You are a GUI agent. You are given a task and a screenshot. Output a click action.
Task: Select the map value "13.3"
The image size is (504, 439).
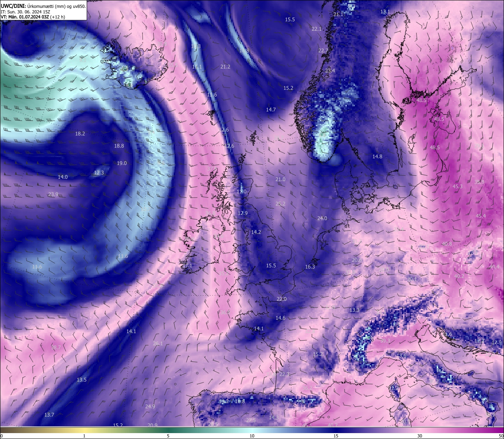coord(354,310)
